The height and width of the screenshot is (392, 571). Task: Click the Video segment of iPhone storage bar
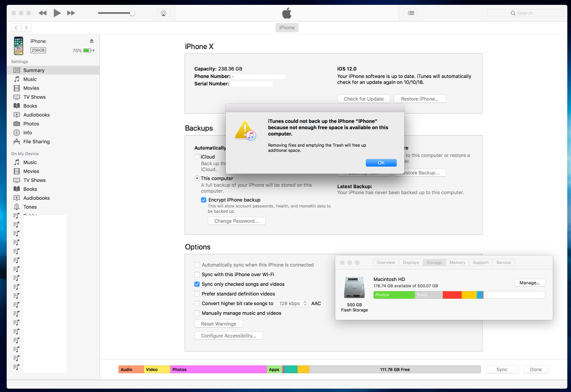[x=157, y=369]
